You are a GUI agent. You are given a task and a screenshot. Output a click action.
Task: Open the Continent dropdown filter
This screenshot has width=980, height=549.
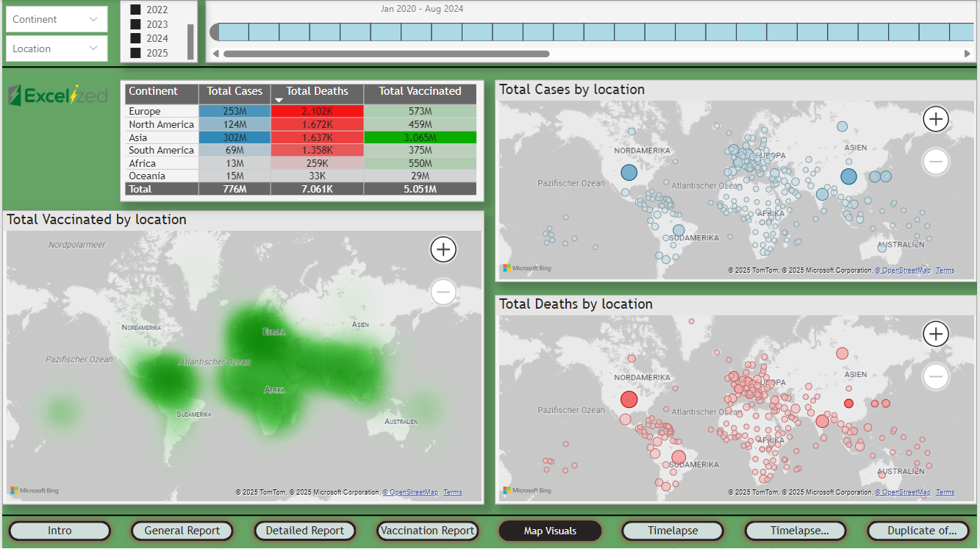point(57,19)
